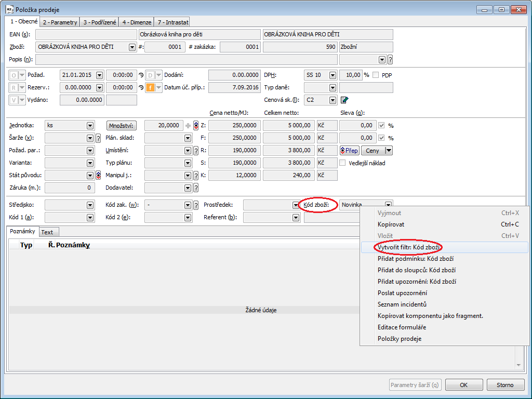Toggle the Vedlejší náklad checkbox
This screenshot has width=532, height=399.
pyautogui.click(x=343, y=163)
